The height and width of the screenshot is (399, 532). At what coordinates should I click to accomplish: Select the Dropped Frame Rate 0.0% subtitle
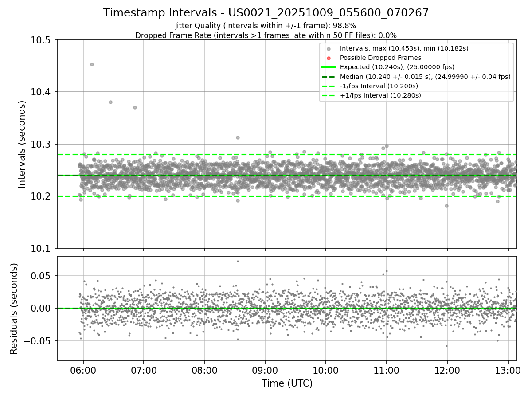point(266,35)
